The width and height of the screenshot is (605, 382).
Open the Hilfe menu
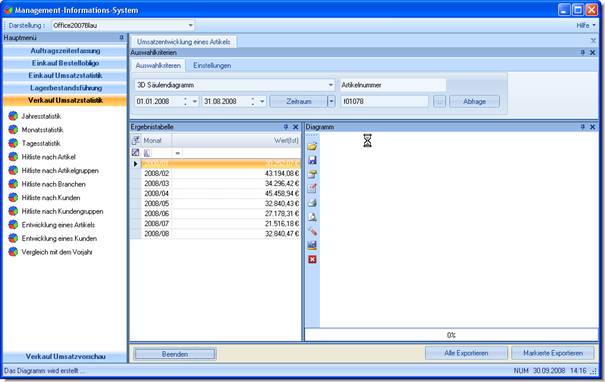click(585, 25)
